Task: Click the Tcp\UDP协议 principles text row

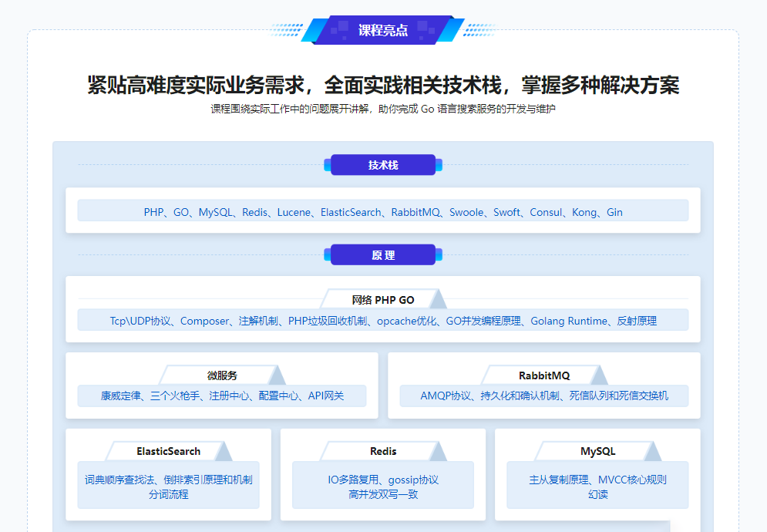Action: point(383,321)
